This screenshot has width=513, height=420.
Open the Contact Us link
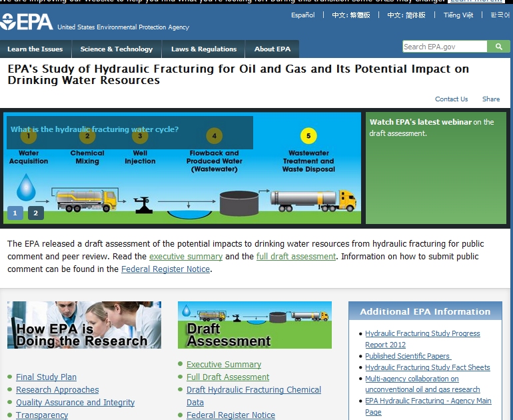tap(451, 99)
